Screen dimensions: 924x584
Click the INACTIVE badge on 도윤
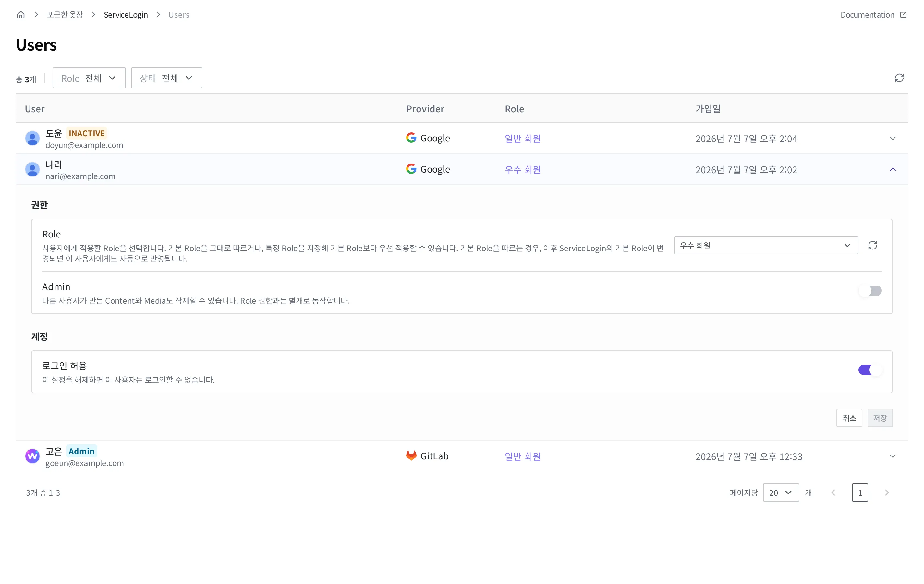(87, 133)
